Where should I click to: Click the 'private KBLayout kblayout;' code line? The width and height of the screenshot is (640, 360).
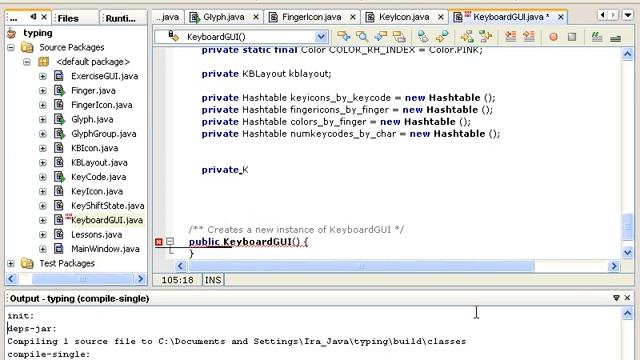pyautogui.click(x=267, y=74)
